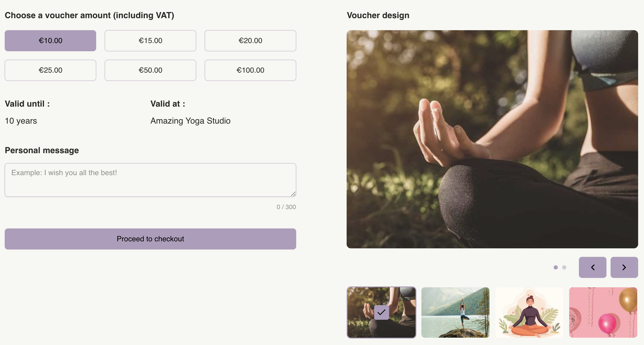
Task: Choose the €10.00 voucher amount
Action: coord(50,41)
